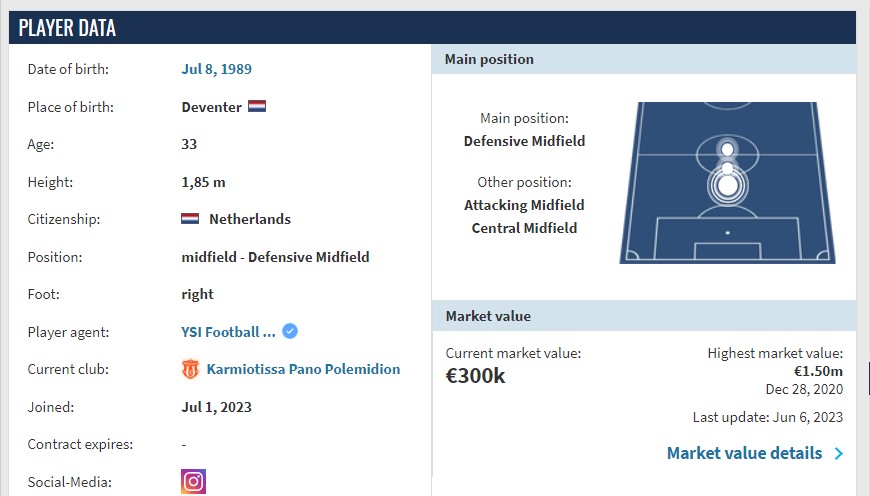Click the football pitch position graphic

tap(727, 183)
